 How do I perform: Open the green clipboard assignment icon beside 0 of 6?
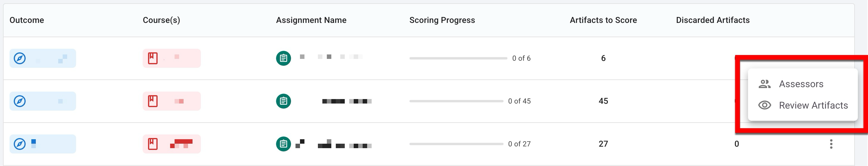283,58
